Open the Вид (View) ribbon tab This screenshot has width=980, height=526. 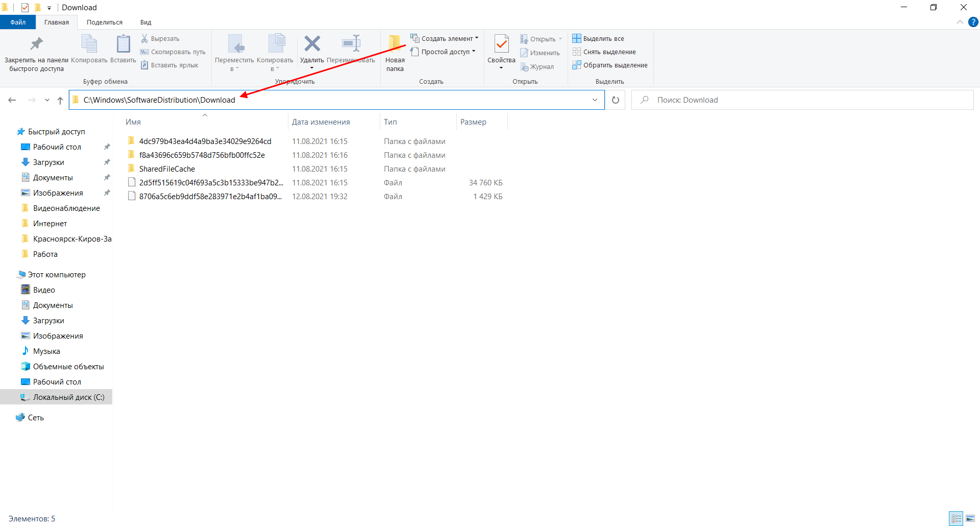click(x=145, y=22)
